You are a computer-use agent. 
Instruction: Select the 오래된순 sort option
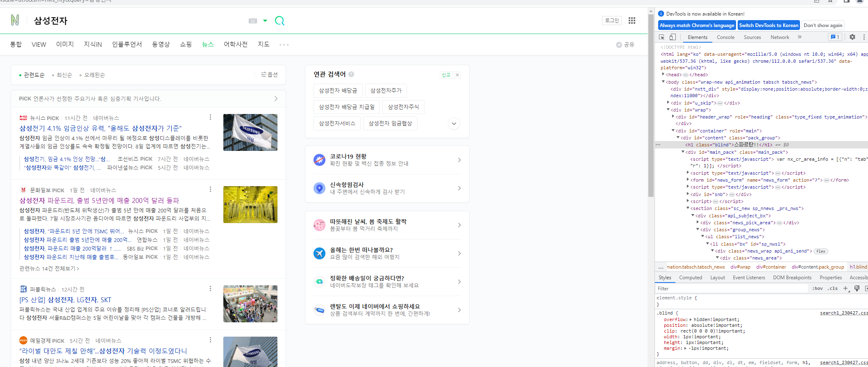pos(92,75)
